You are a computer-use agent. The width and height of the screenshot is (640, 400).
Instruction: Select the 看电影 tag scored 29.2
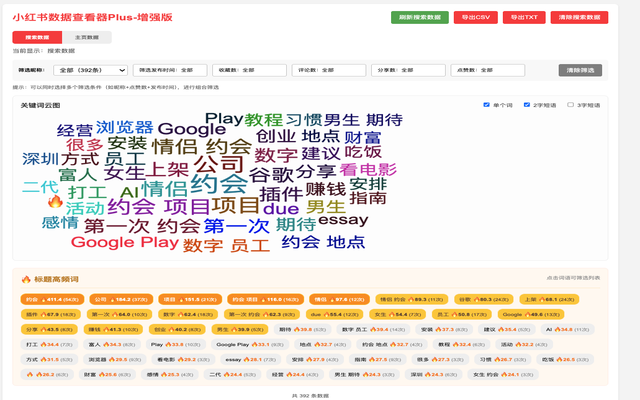(x=183, y=360)
